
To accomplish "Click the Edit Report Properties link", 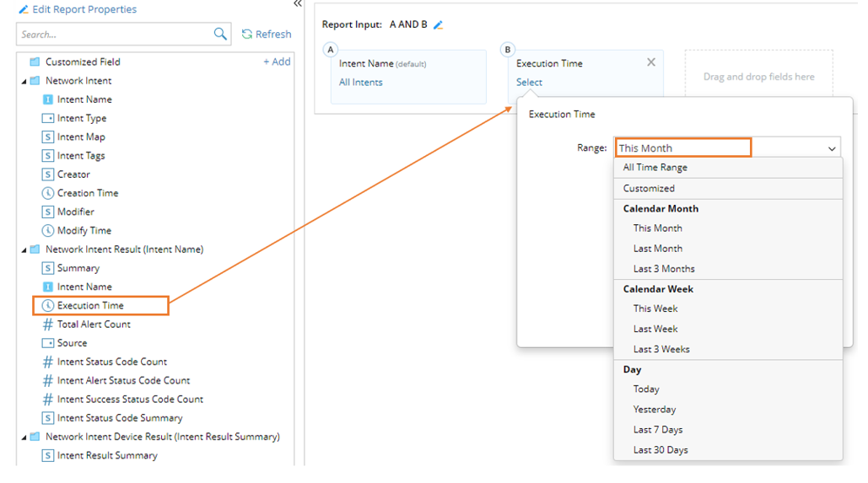I will point(84,9).
